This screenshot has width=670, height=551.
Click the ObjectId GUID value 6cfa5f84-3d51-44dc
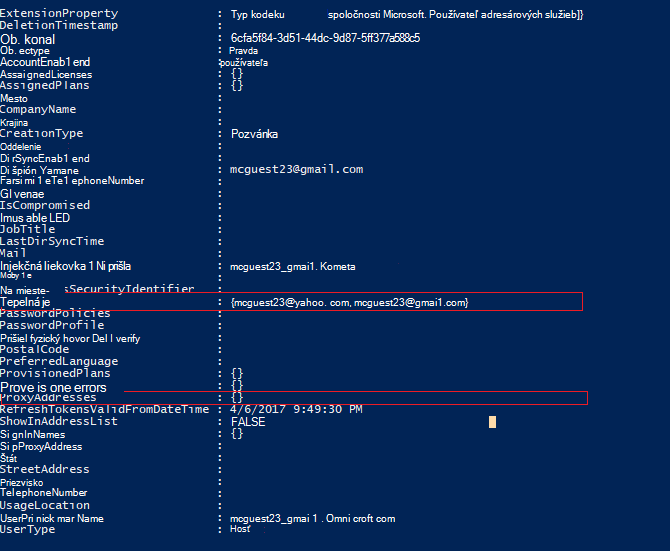coord(325,38)
